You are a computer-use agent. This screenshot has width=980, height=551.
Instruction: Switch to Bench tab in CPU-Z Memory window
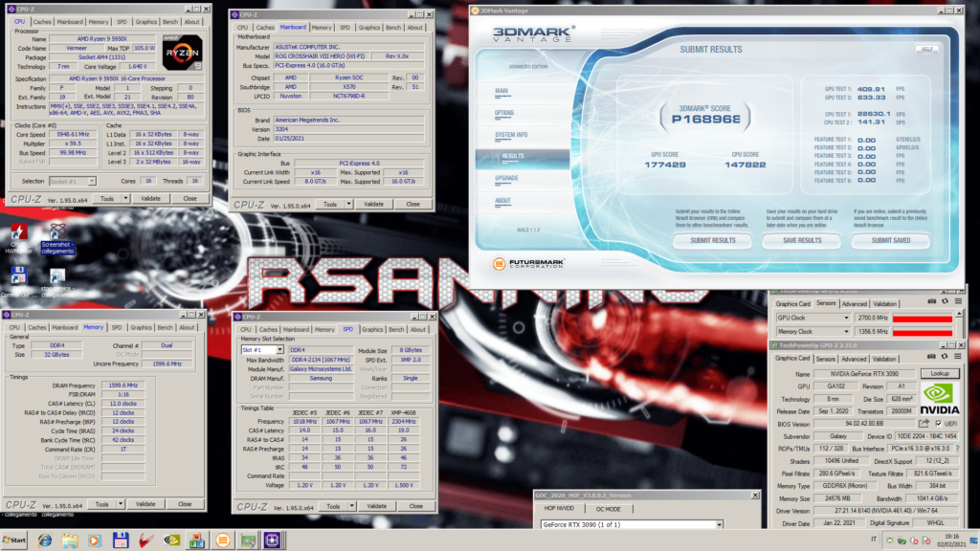tap(165, 327)
